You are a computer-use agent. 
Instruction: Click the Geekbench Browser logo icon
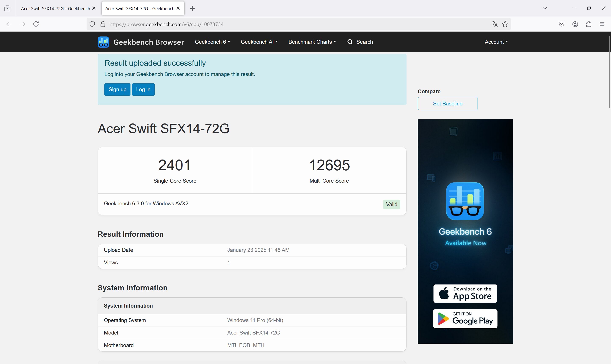tap(103, 42)
